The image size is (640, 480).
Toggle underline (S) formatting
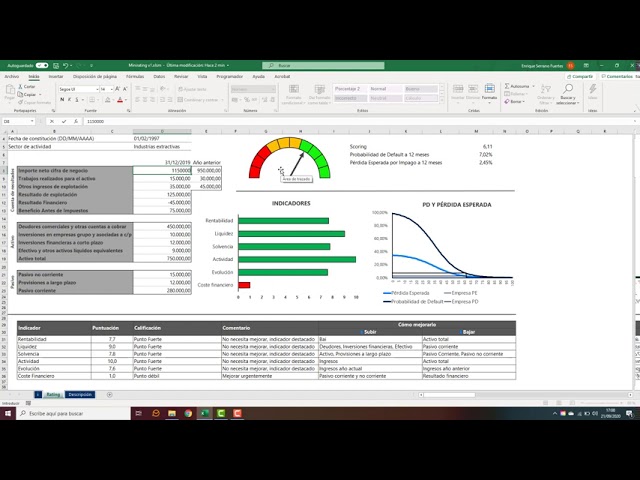point(77,100)
